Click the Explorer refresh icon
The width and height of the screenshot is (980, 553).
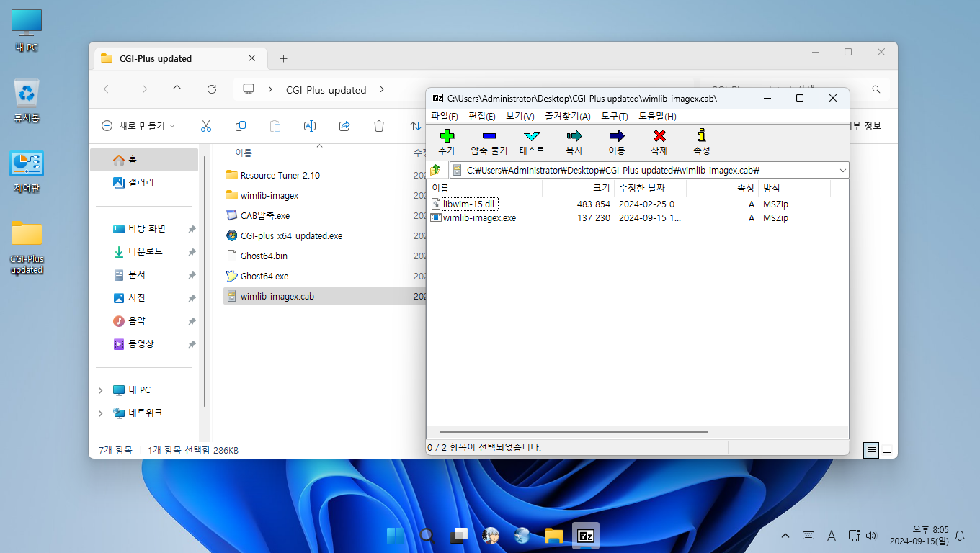coord(212,89)
